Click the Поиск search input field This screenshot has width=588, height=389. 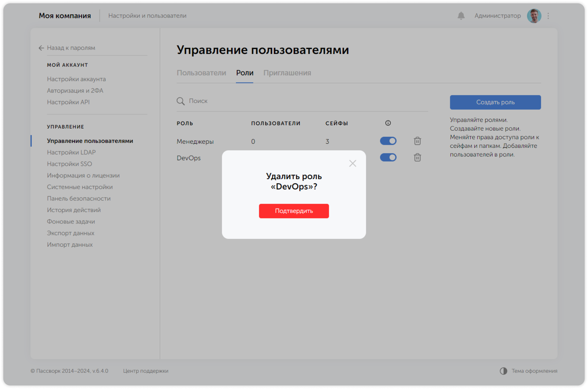click(x=249, y=101)
